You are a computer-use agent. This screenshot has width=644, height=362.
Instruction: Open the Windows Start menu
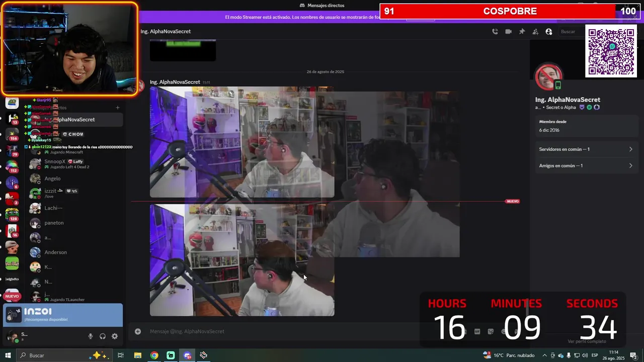pyautogui.click(x=8, y=355)
